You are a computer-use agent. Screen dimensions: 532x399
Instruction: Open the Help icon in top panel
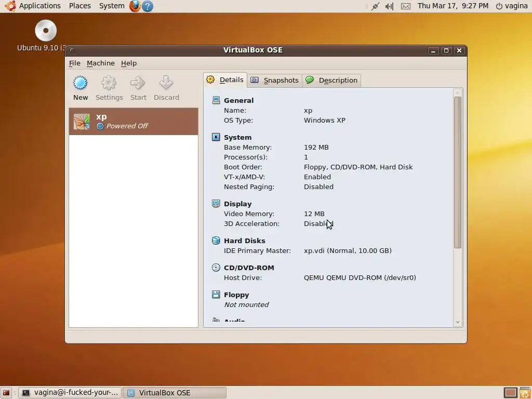point(147,6)
